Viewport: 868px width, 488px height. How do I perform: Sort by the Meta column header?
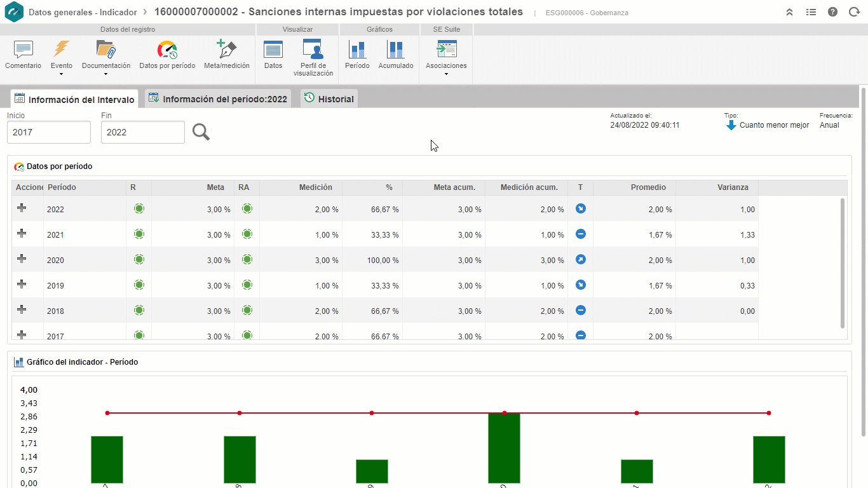[x=193, y=187]
